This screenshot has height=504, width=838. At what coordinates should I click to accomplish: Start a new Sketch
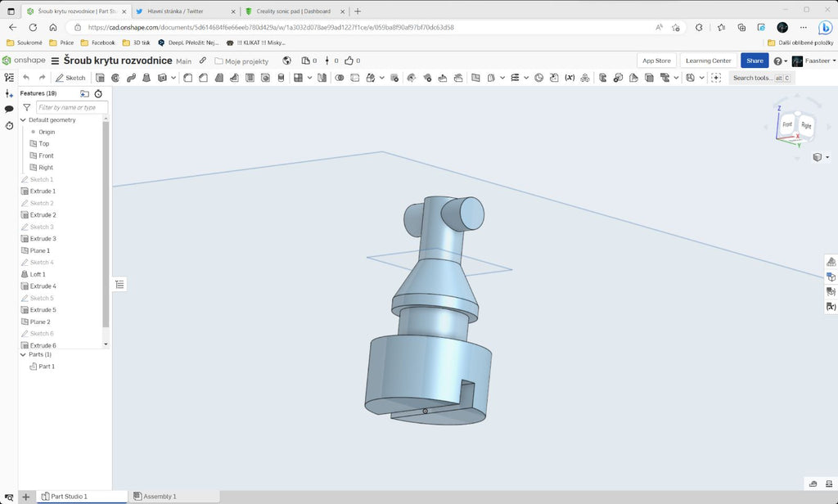click(x=70, y=78)
